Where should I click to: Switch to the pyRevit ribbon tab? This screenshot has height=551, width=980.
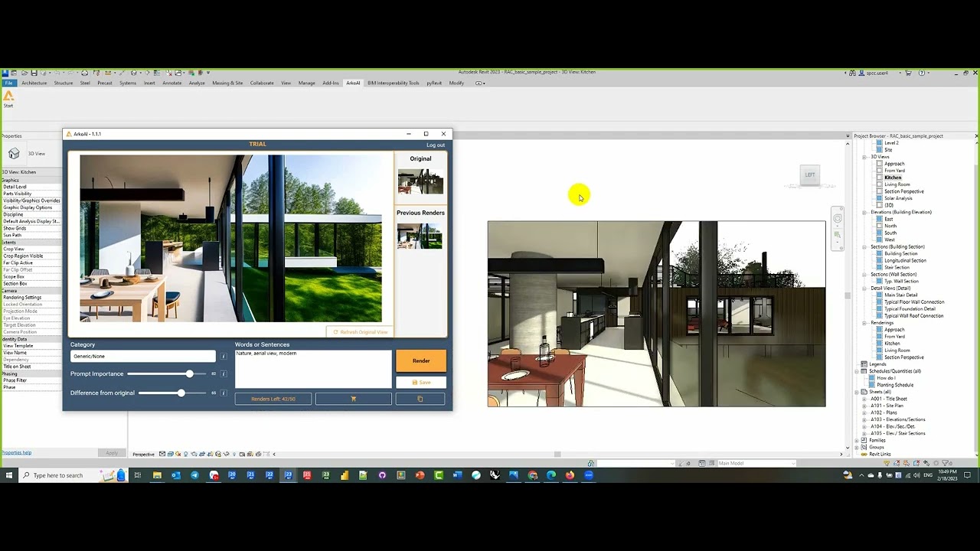click(434, 83)
